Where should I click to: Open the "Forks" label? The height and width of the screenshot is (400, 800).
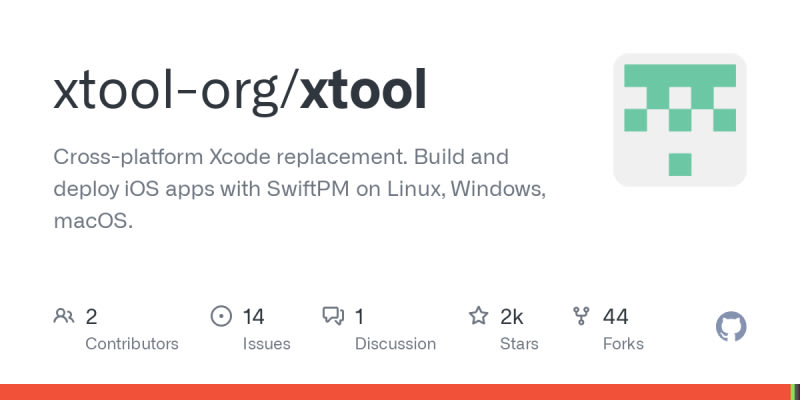[623, 344]
